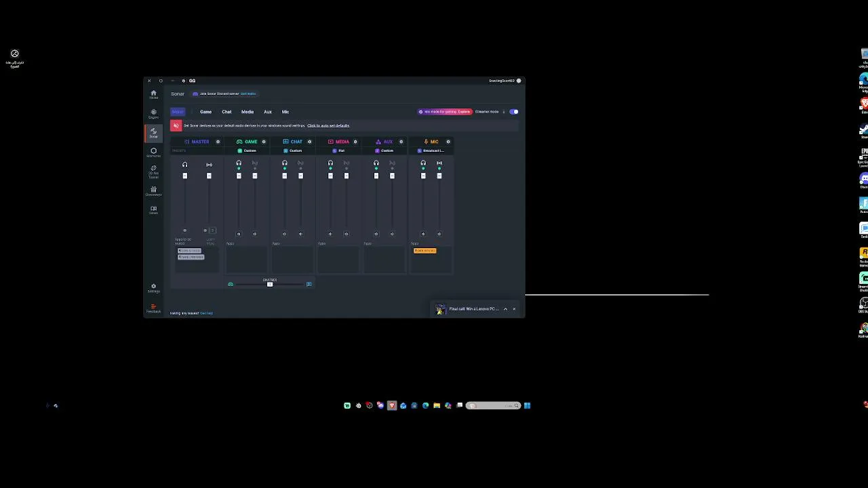Switch to the Game tab
868x488 pixels.
[205, 112]
